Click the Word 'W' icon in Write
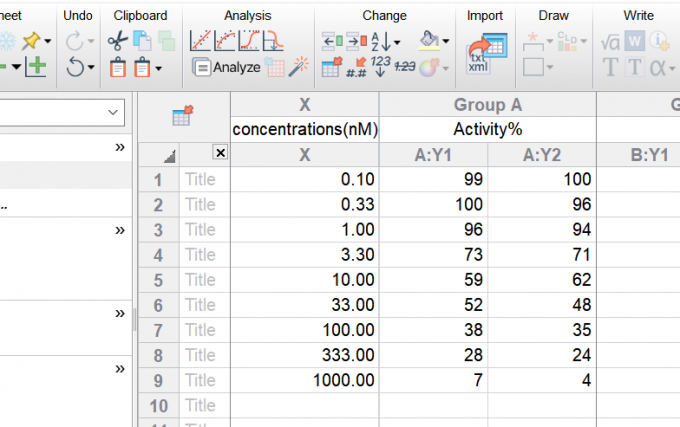The width and height of the screenshot is (680, 427). (x=634, y=42)
